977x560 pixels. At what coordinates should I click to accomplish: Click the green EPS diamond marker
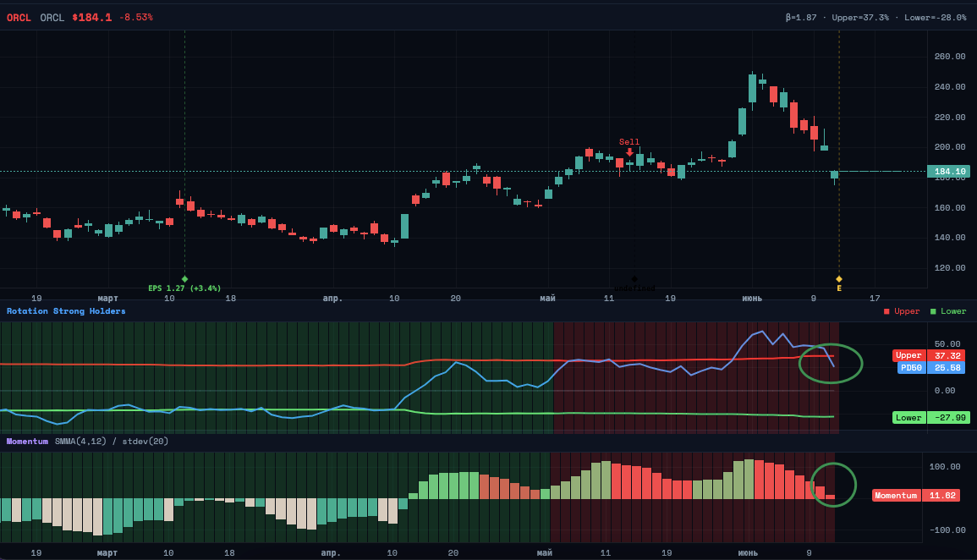[184, 279]
